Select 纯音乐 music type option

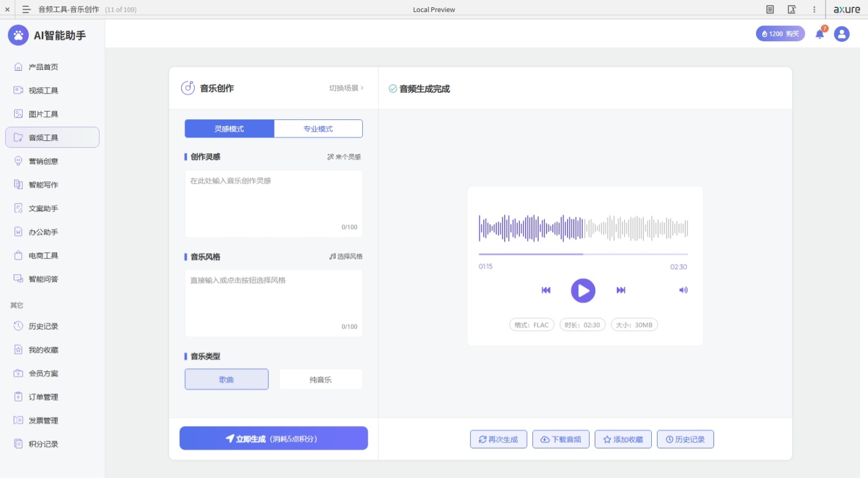[320, 380]
